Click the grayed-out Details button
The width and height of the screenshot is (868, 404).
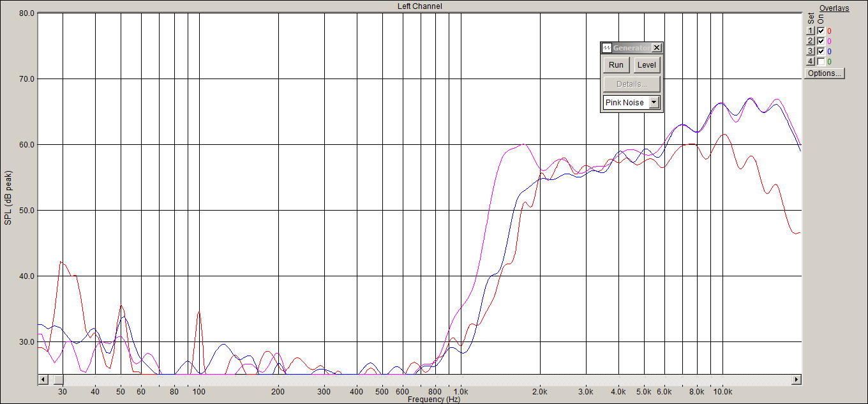631,84
